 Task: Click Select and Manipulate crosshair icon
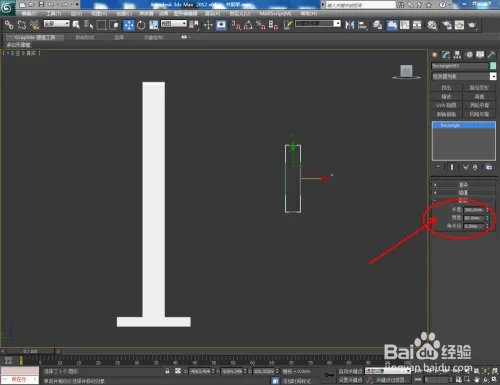208,25
